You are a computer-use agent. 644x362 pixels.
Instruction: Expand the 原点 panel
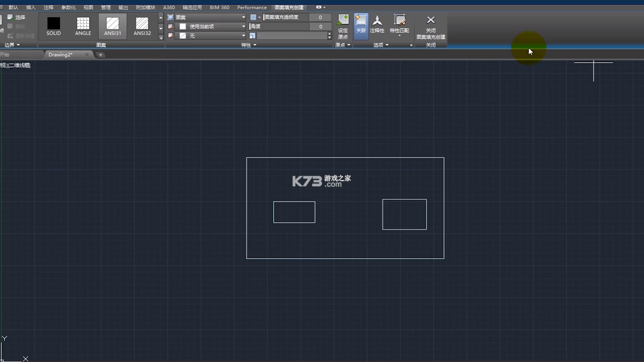(x=343, y=45)
